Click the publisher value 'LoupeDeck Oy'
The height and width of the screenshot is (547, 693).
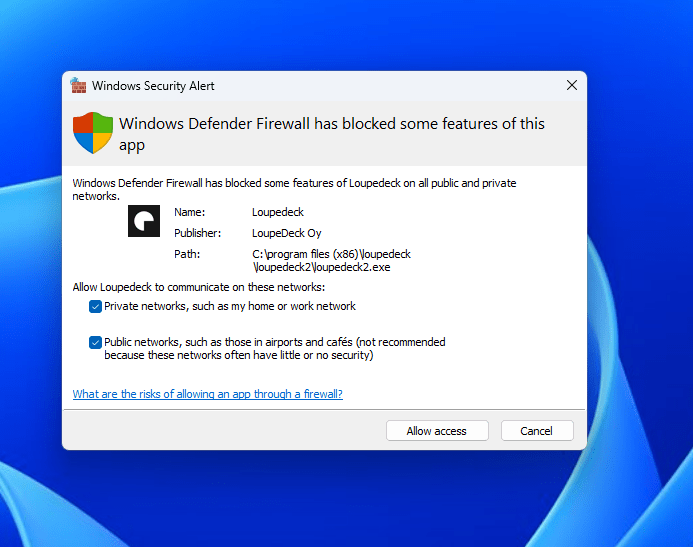pos(286,233)
